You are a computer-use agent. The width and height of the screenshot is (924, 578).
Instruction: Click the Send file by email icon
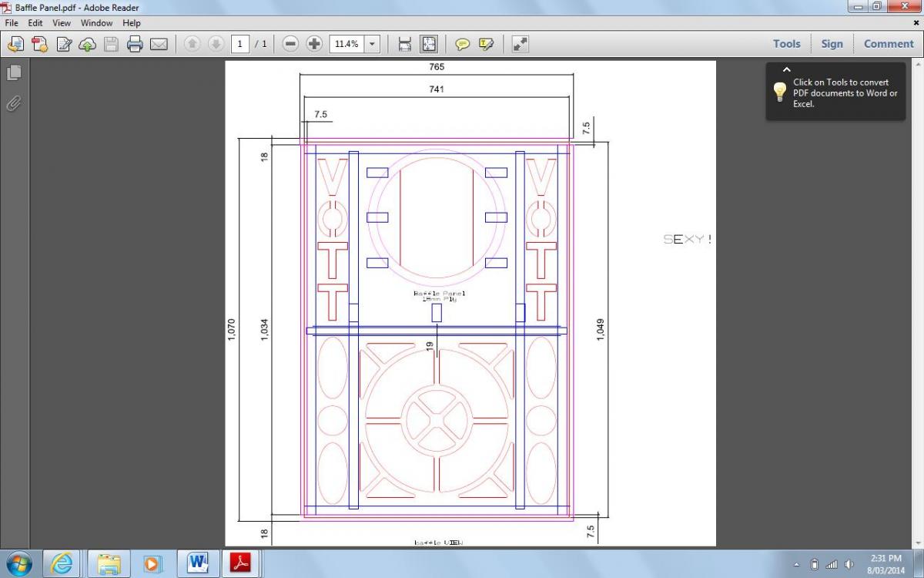pos(159,44)
